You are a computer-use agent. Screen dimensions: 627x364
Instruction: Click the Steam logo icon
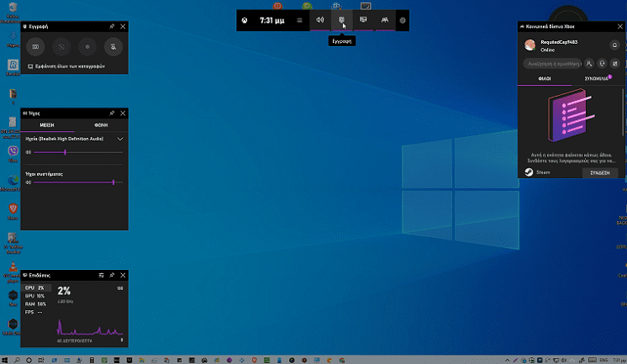(529, 172)
